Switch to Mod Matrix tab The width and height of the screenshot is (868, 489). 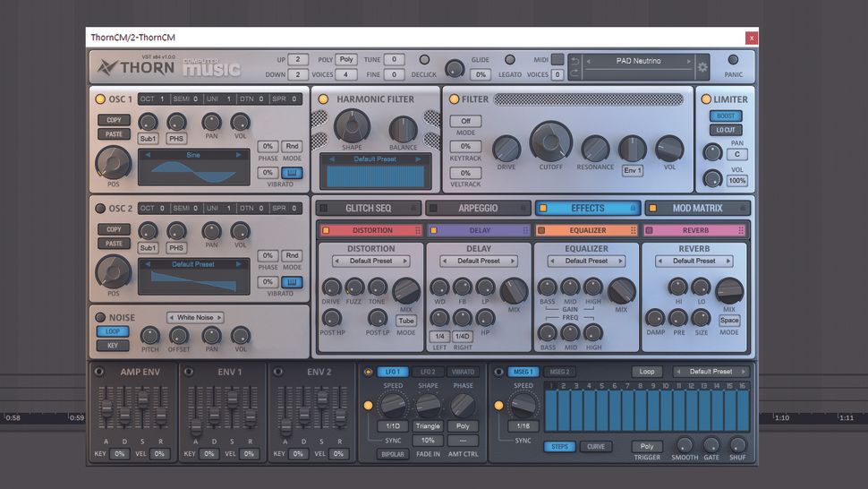pos(697,208)
